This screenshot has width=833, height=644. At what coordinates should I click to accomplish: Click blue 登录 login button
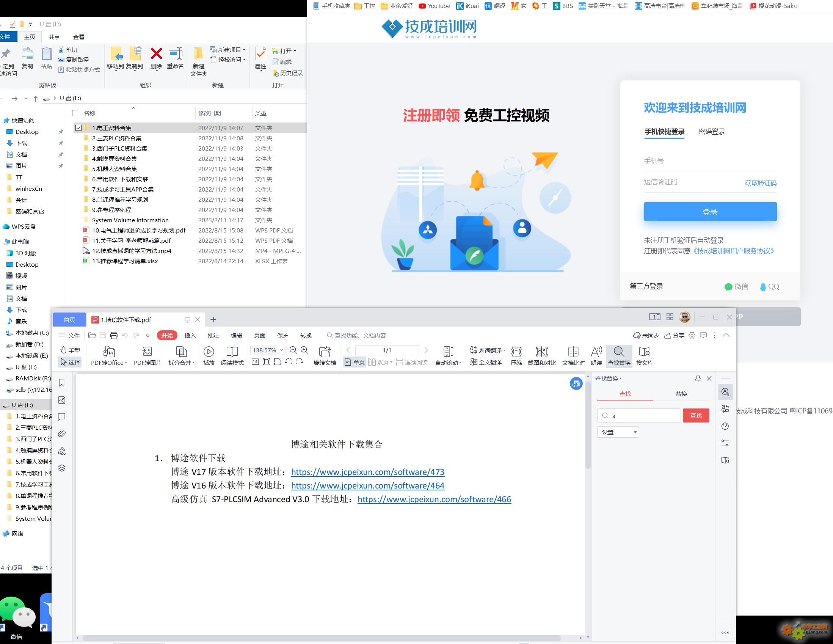[x=710, y=212]
